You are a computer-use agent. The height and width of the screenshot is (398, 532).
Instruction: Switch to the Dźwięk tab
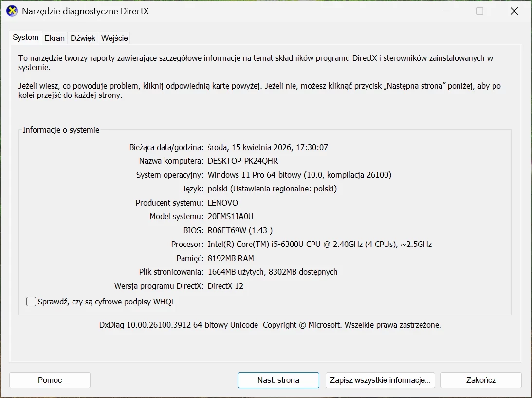click(x=82, y=38)
